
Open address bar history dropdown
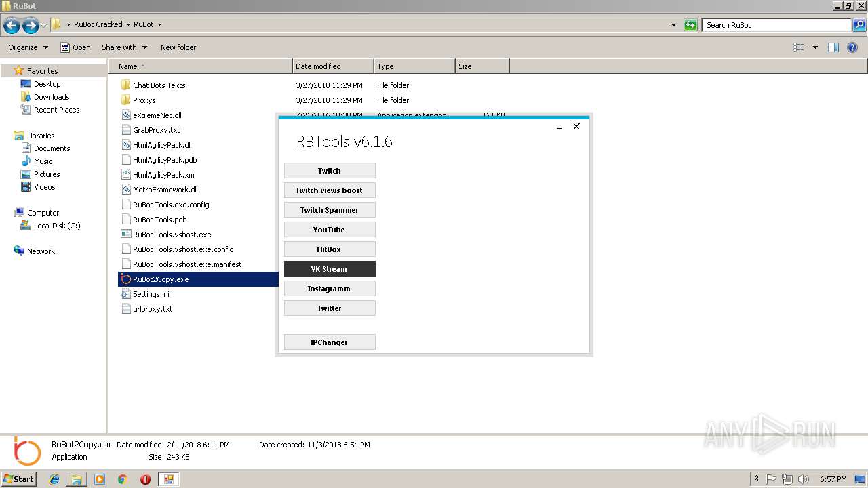point(673,25)
